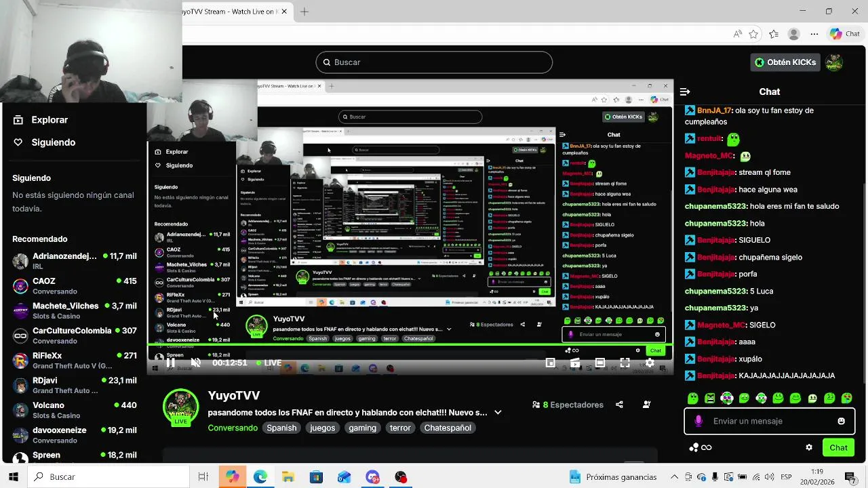Jump to LIVE in the player
The width and height of the screenshot is (868, 488).
click(269, 363)
